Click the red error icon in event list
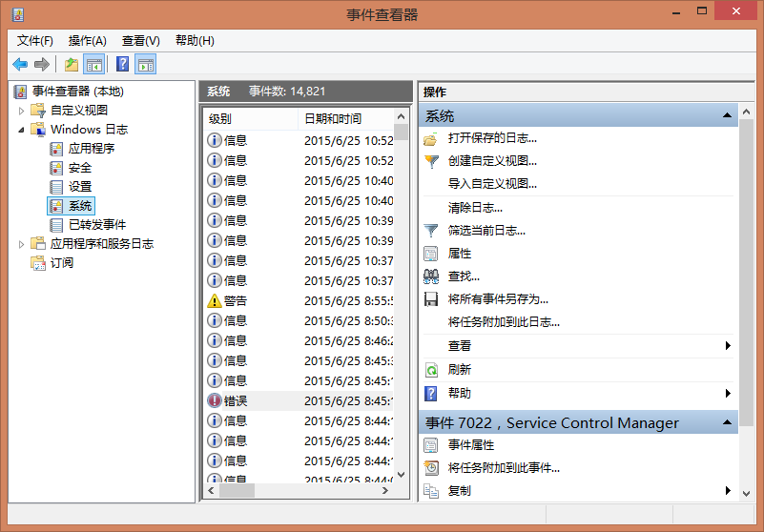The width and height of the screenshot is (764, 532). (x=215, y=400)
